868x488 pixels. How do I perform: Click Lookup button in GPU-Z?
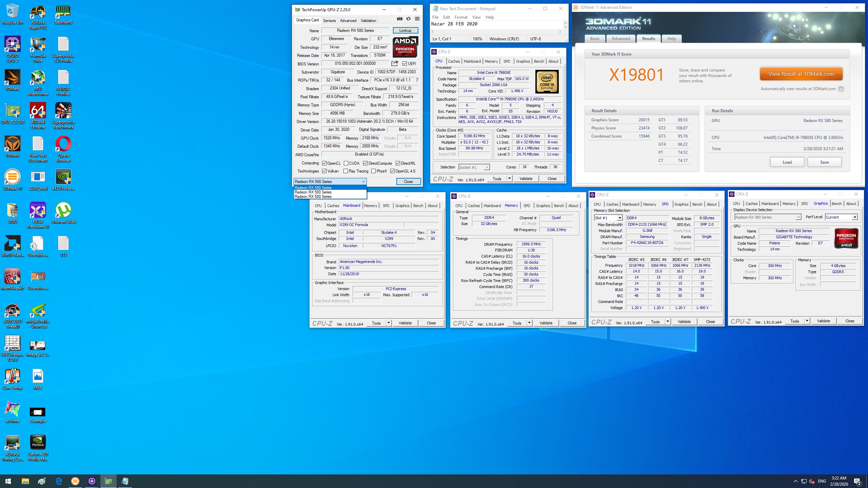(405, 30)
